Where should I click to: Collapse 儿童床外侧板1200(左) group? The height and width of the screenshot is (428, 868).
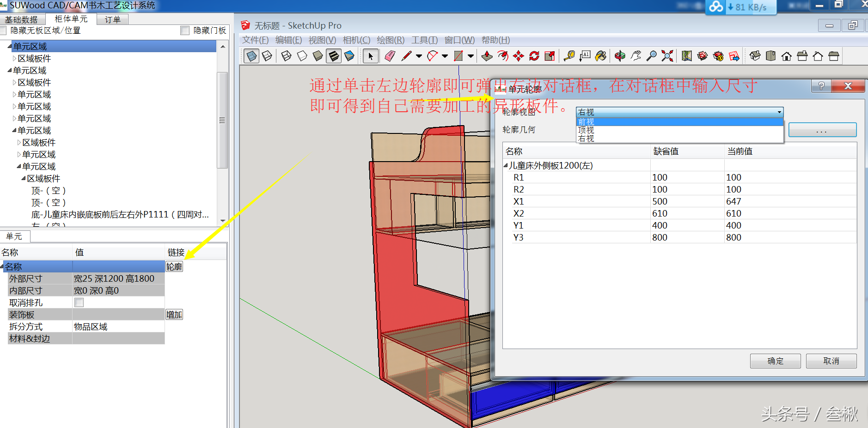pos(506,165)
